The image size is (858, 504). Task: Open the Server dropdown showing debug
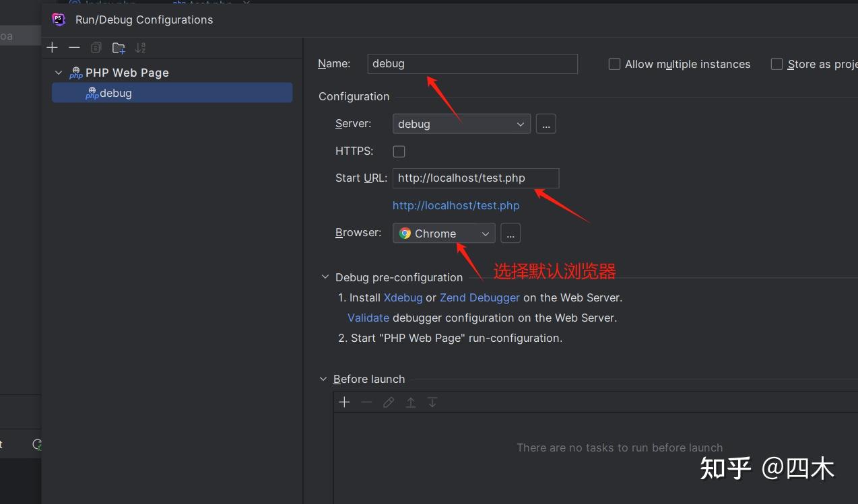(x=461, y=124)
